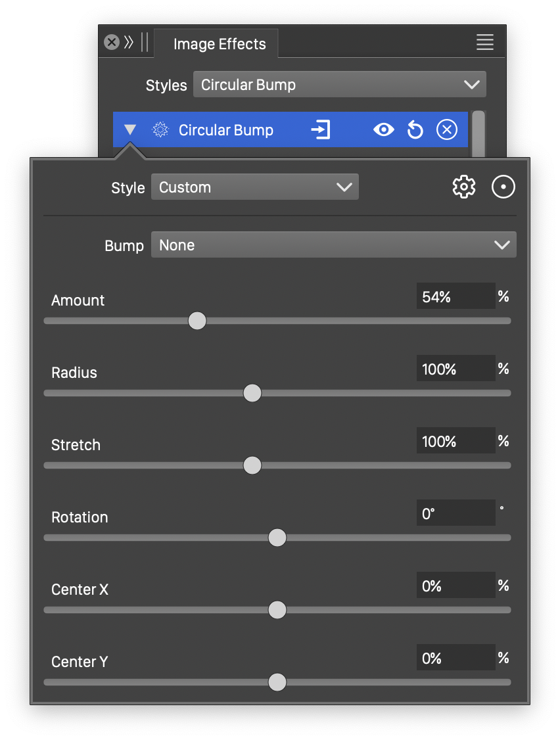Click the effects list scrollbar

(x=478, y=134)
